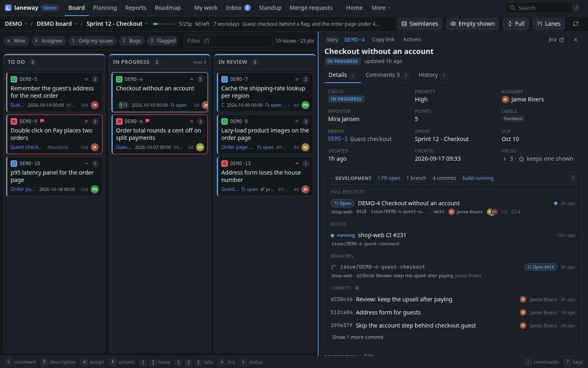Toggle the Assignee filter chip
The image size is (588, 368).
pos(49,41)
